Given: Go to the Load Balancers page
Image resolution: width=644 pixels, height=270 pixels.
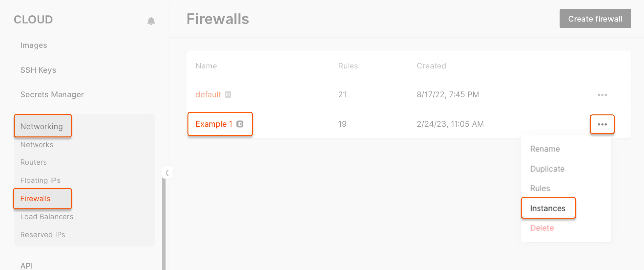Looking at the screenshot, I should click(x=47, y=216).
